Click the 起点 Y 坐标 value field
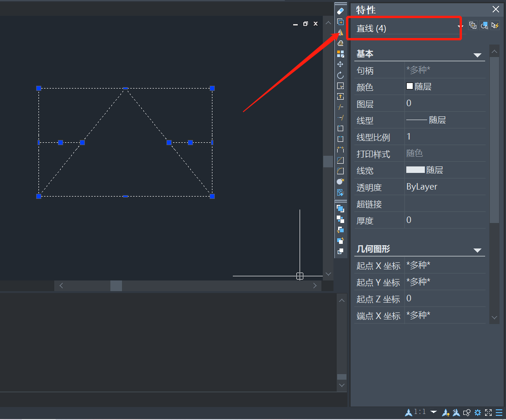 pos(445,282)
